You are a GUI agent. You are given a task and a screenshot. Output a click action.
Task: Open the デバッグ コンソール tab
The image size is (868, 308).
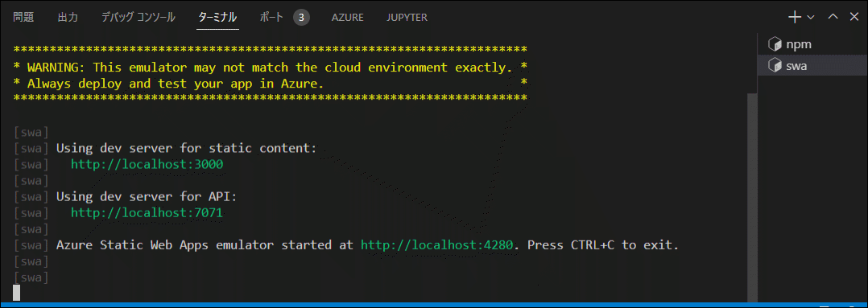tap(138, 17)
